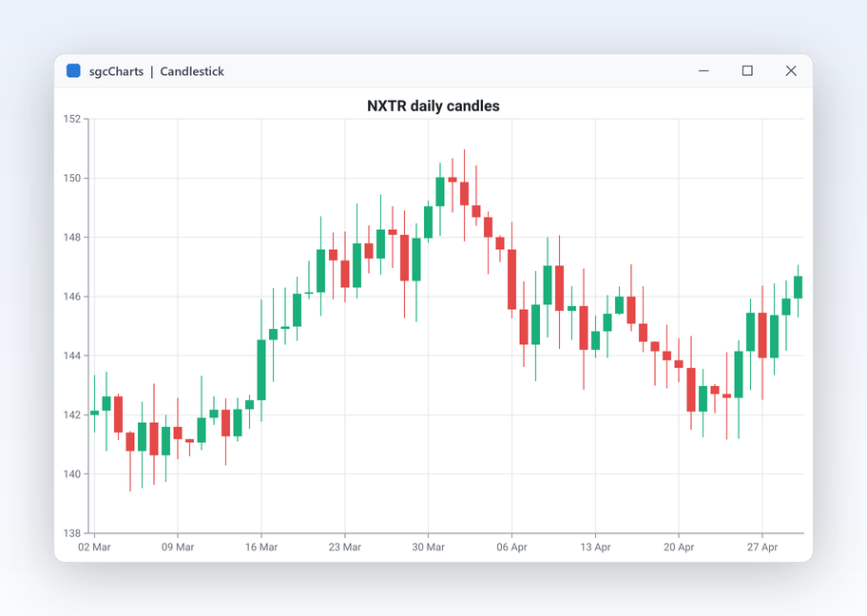
Task: Click the '138' price axis label
Action: pos(72,533)
